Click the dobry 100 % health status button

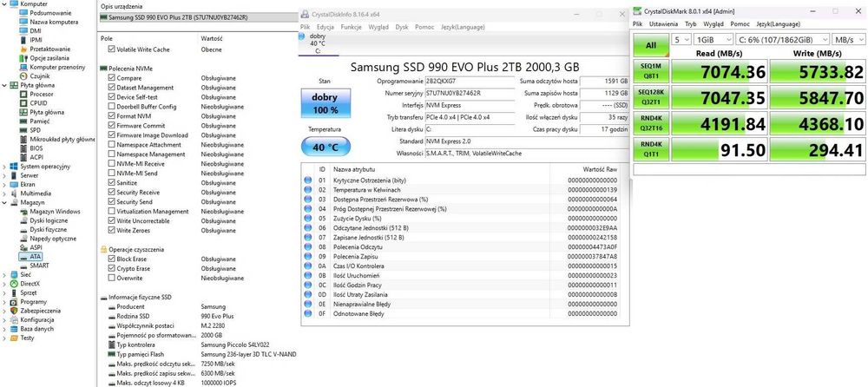click(x=325, y=103)
